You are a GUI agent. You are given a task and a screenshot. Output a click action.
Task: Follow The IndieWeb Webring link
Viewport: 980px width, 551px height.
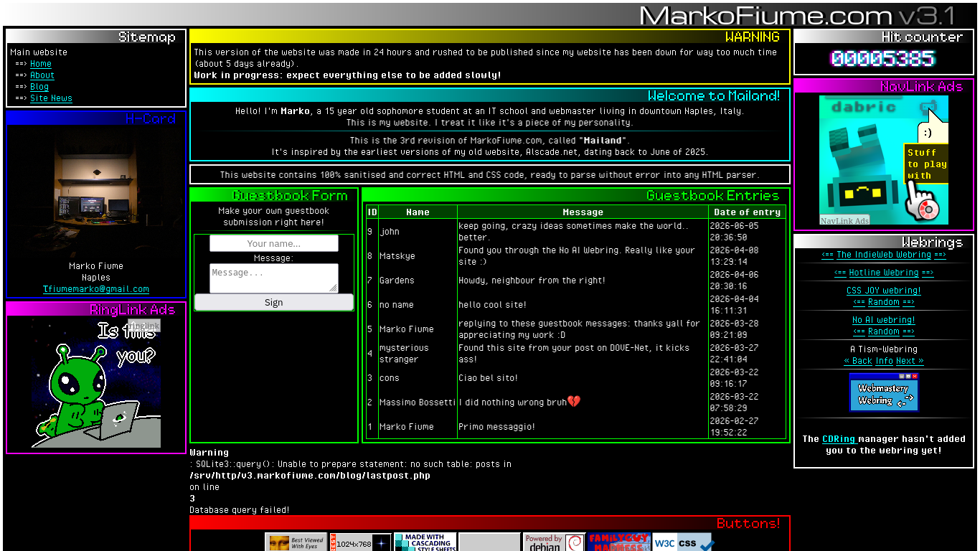pos(884,255)
